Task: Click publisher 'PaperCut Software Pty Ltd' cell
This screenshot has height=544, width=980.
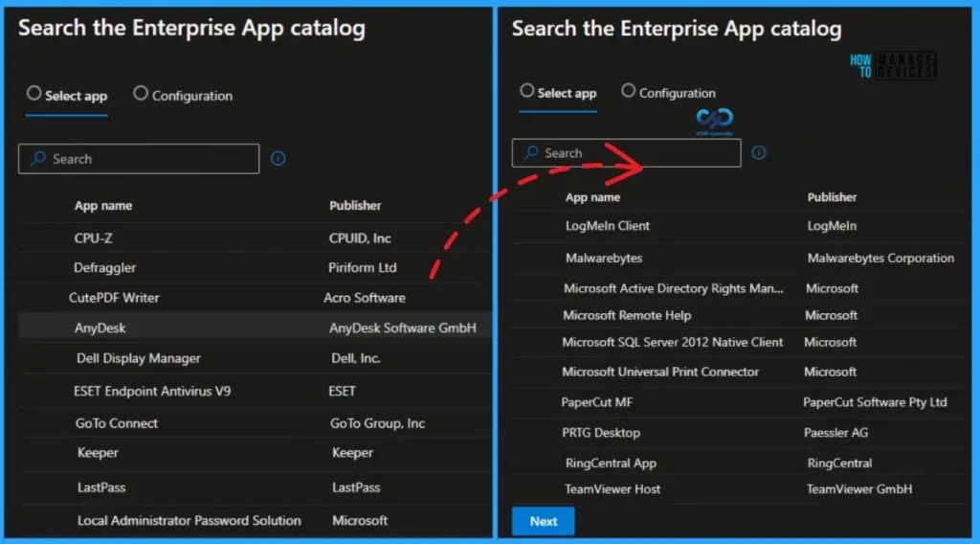Action: pos(875,402)
